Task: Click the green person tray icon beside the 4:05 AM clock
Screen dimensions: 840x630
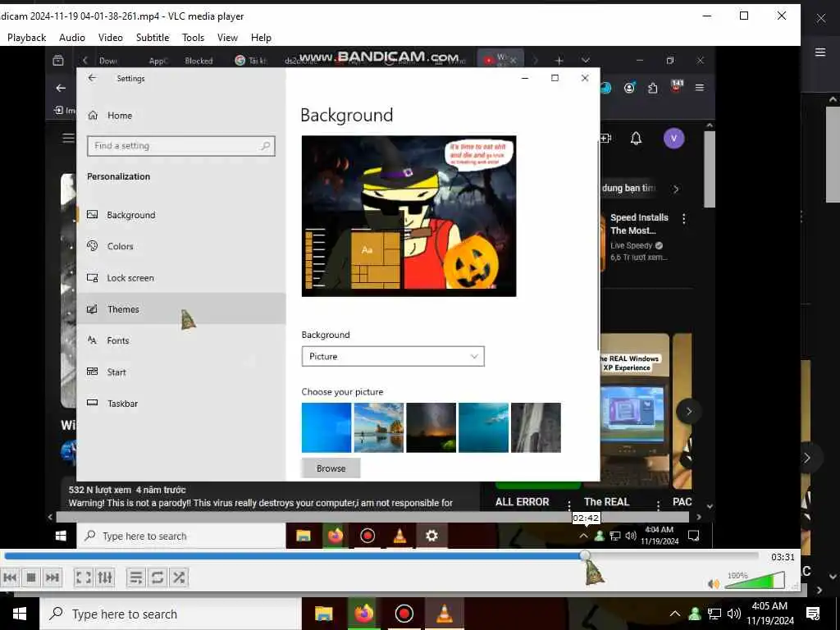Action: (695, 614)
